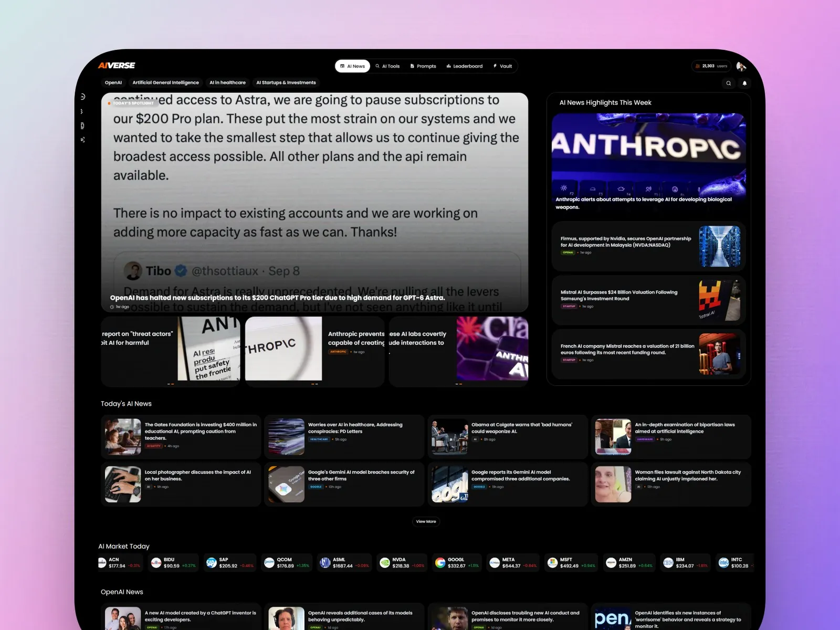Click the NVDA Nvidia stock logo

click(x=385, y=563)
